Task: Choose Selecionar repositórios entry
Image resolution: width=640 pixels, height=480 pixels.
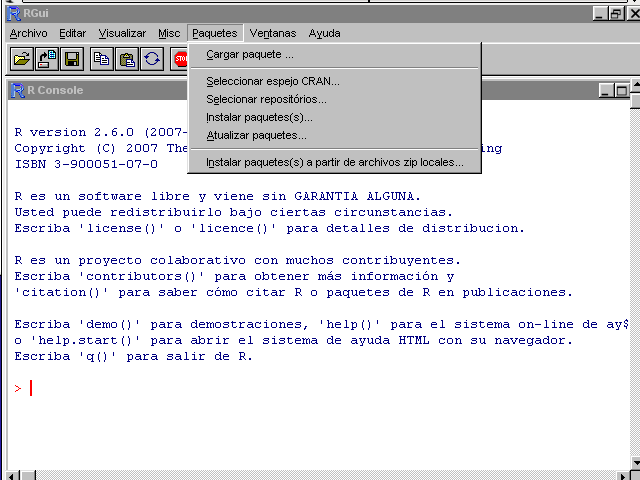Action: [266, 99]
